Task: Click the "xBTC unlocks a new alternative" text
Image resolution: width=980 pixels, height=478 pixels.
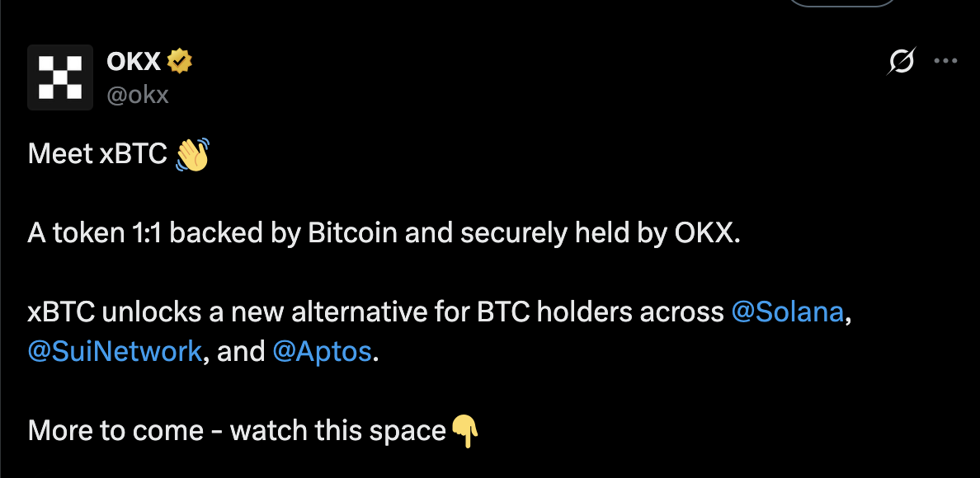Action: click(206, 313)
